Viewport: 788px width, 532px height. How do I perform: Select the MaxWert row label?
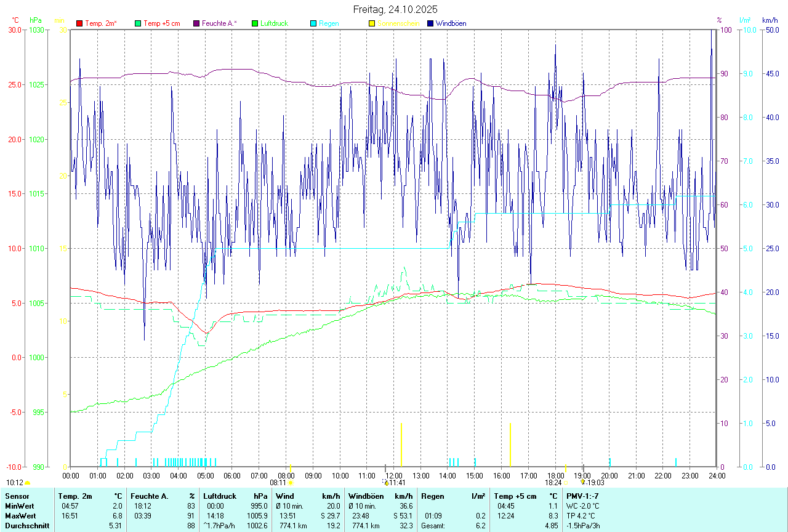pyautogui.click(x=20, y=515)
